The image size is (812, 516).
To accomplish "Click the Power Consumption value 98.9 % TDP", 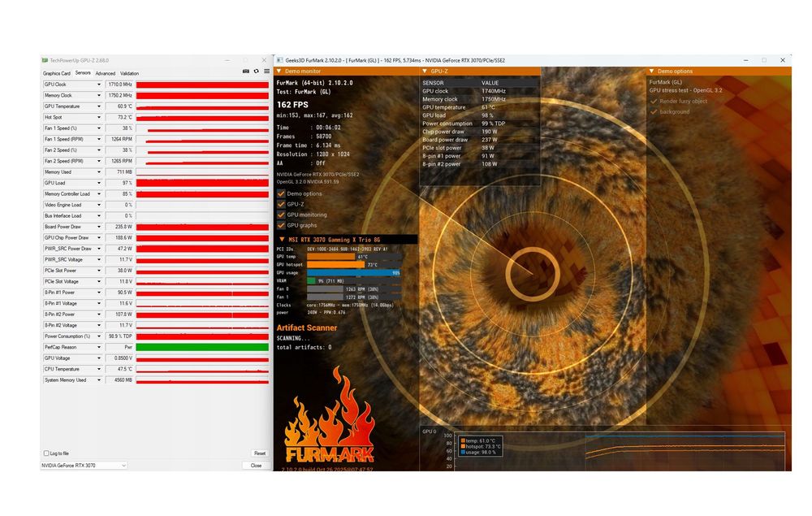I will (x=119, y=336).
